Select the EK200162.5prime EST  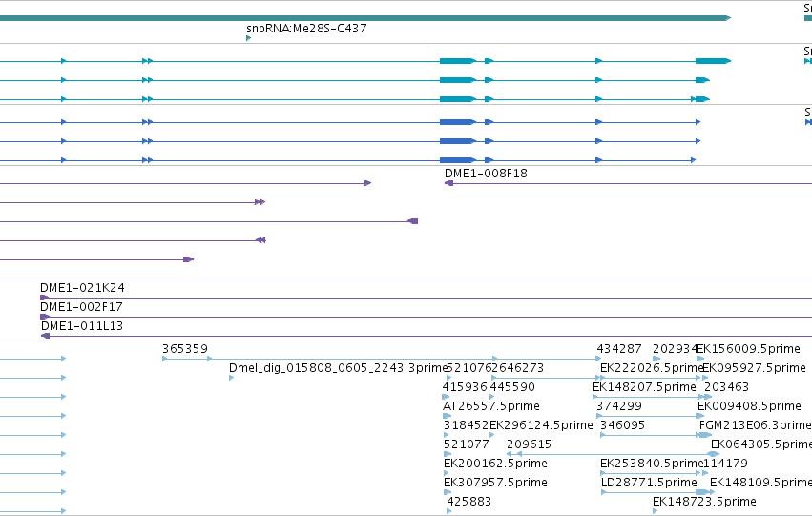coord(495,464)
